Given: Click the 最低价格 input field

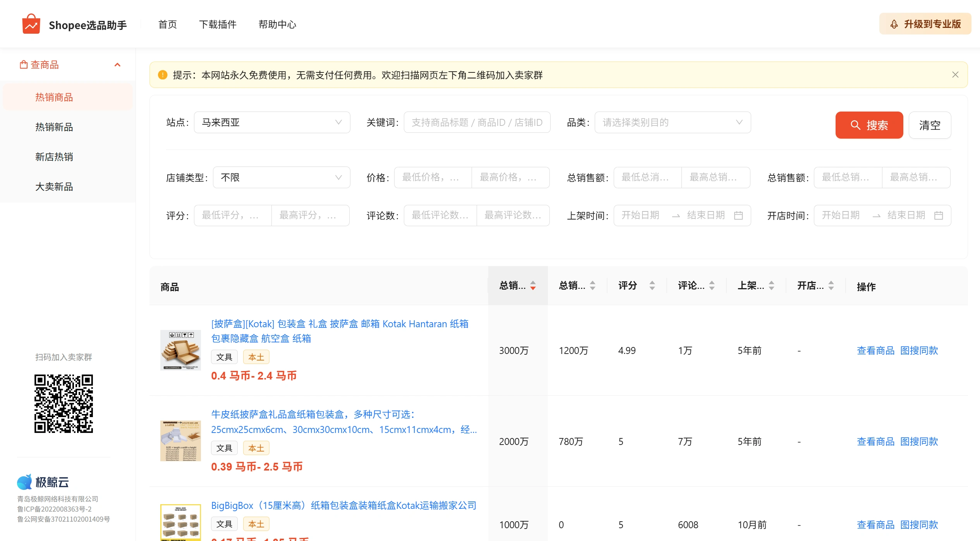Looking at the screenshot, I should (433, 177).
